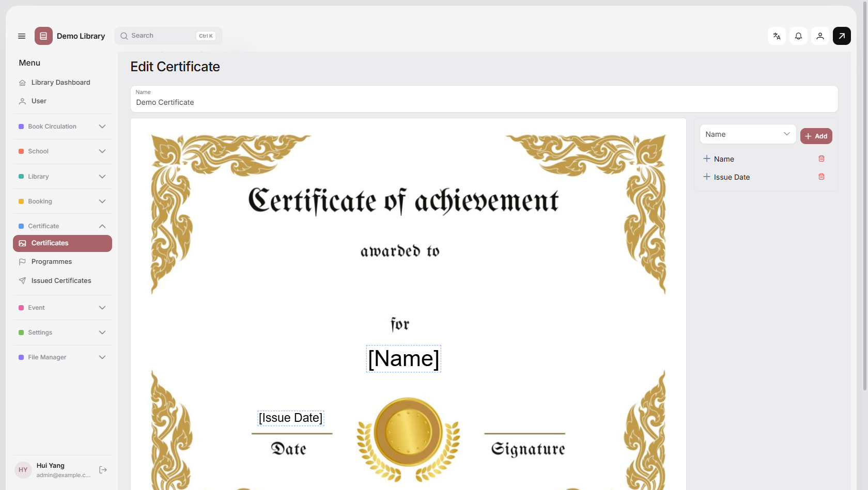This screenshot has height=490, width=868.
Task: Toggle the hamburger sidebar menu
Action: [x=22, y=36]
